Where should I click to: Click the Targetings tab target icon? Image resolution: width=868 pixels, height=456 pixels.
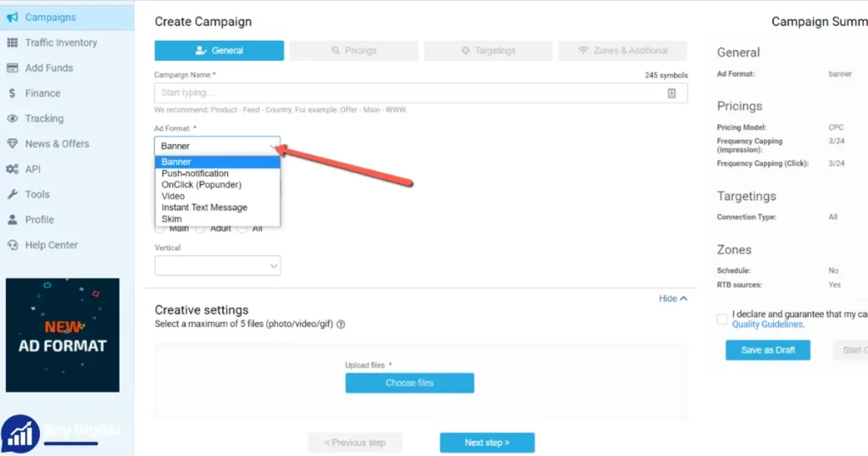tap(465, 50)
